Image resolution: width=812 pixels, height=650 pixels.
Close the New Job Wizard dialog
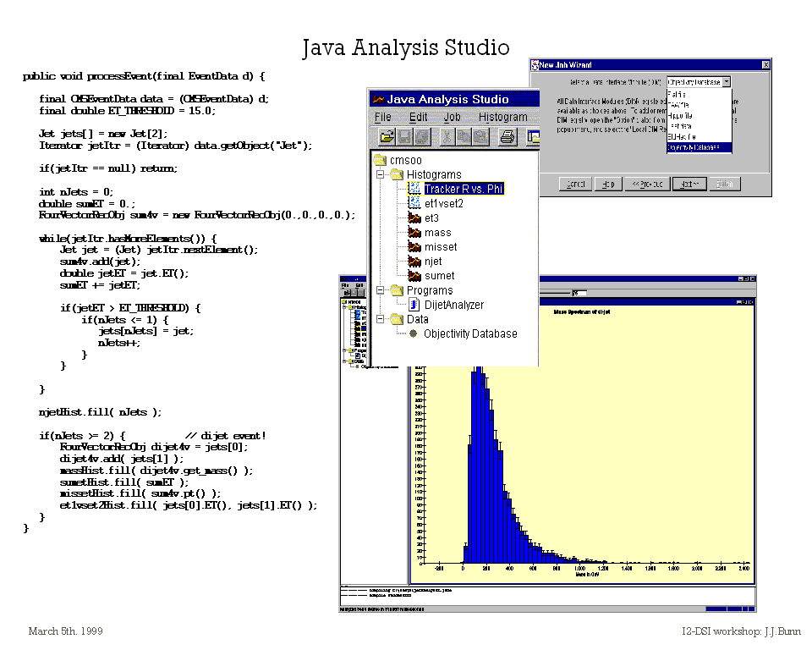[765, 65]
